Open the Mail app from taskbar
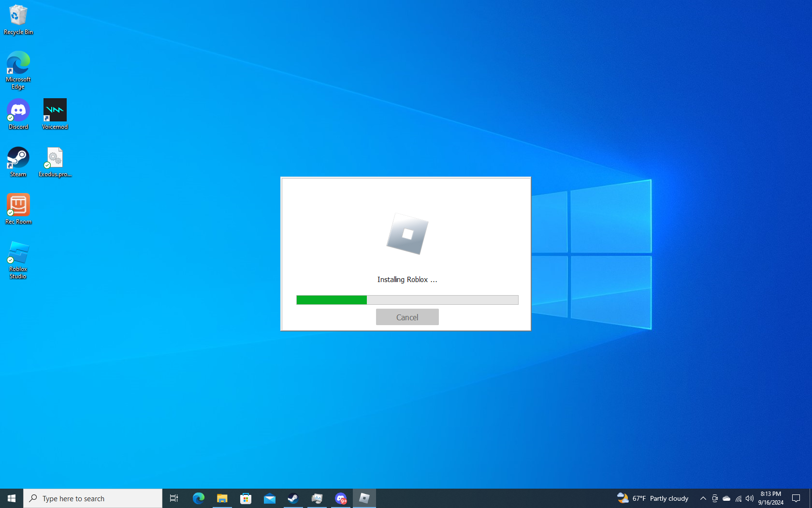The width and height of the screenshot is (812, 508). [269, 498]
